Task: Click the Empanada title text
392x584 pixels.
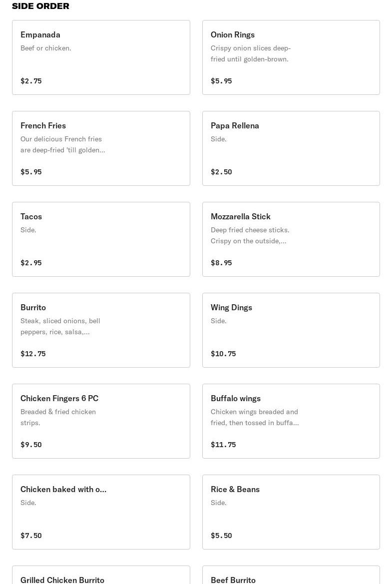Action: pos(40,34)
